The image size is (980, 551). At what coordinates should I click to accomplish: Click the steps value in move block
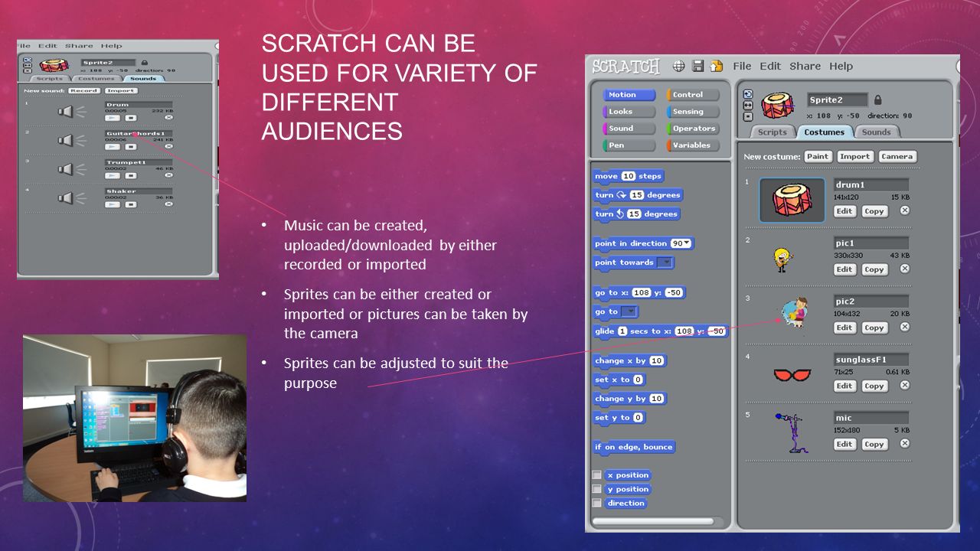tap(629, 176)
